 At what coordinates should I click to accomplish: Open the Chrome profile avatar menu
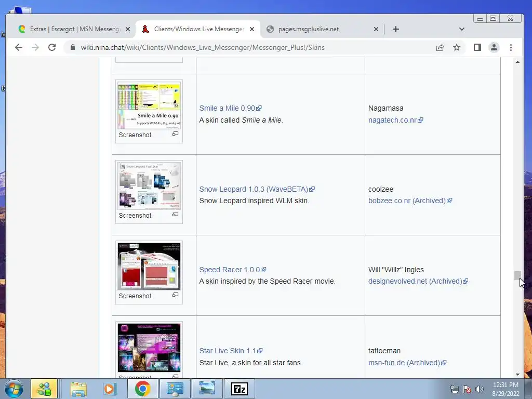(x=494, y=47)
